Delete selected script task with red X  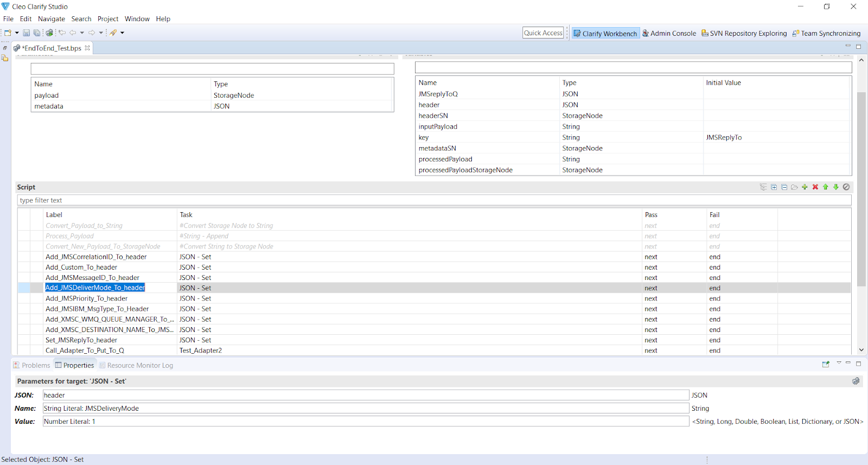pos(815,187)
